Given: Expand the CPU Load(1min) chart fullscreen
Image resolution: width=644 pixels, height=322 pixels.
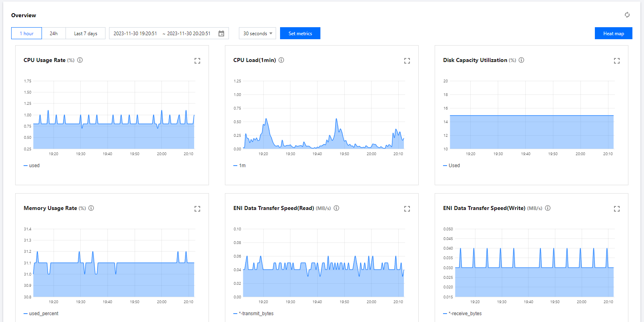Looking at the screenshot, I should (407, 61).
